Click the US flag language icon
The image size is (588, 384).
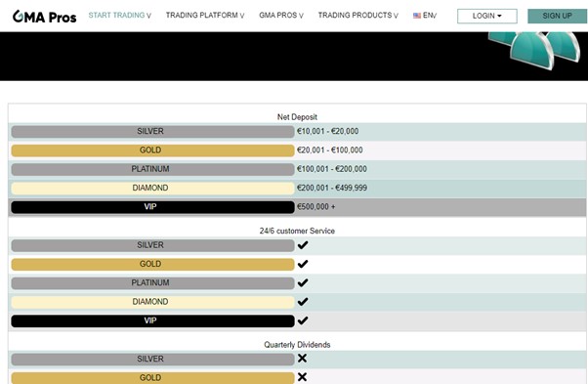[x=417, y=16]
